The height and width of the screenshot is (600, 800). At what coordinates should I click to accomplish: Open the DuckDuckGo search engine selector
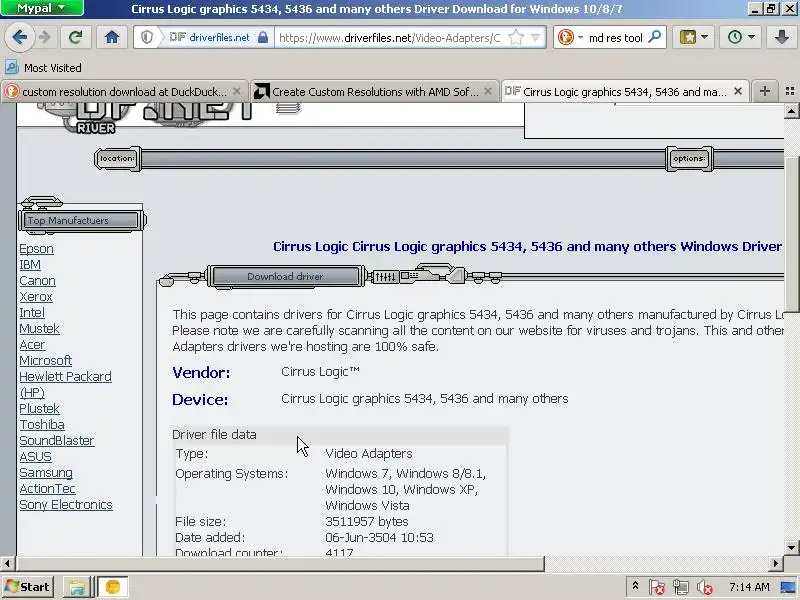click(x=569, y=37)
